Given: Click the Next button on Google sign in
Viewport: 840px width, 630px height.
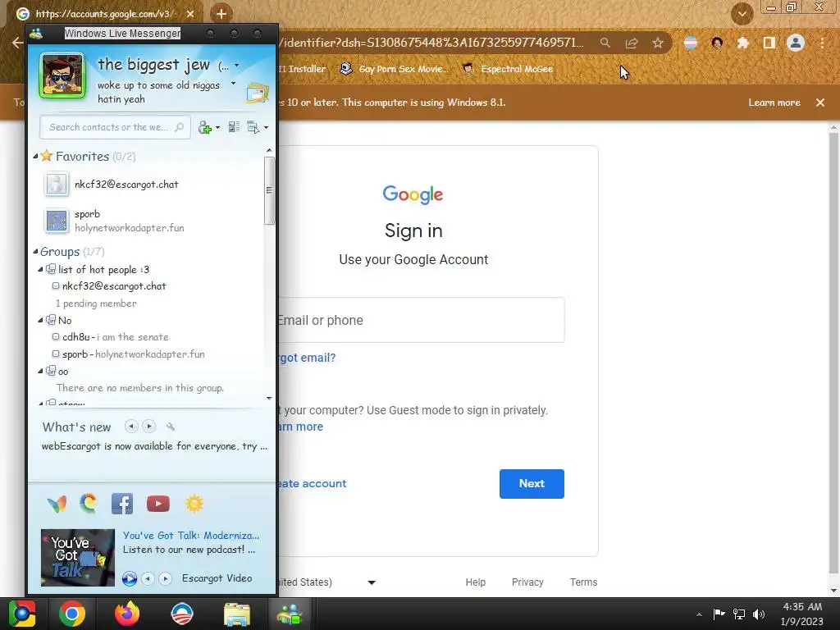Looking at the screenshot, I should tap(532, 484).
